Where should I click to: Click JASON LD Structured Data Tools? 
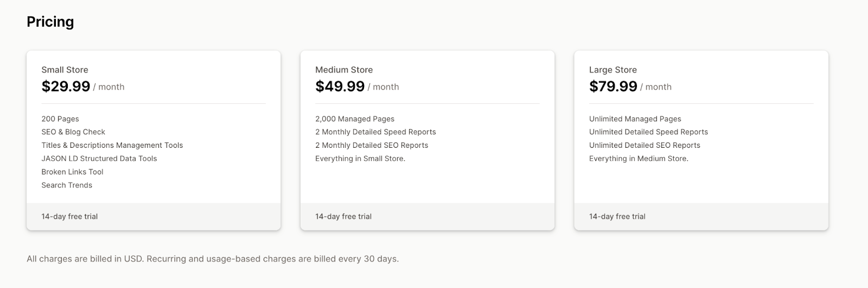coord(99,159)
